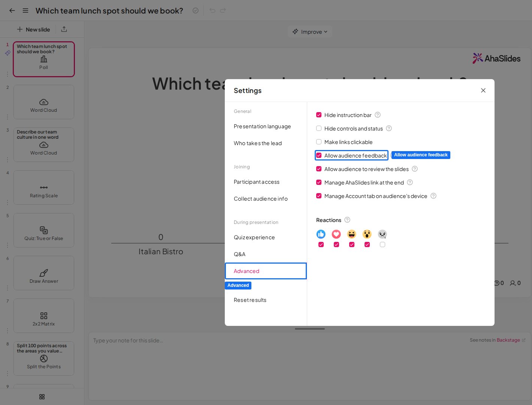Disable the thumbs-up reaction checkbox

(x=321, y=244)
